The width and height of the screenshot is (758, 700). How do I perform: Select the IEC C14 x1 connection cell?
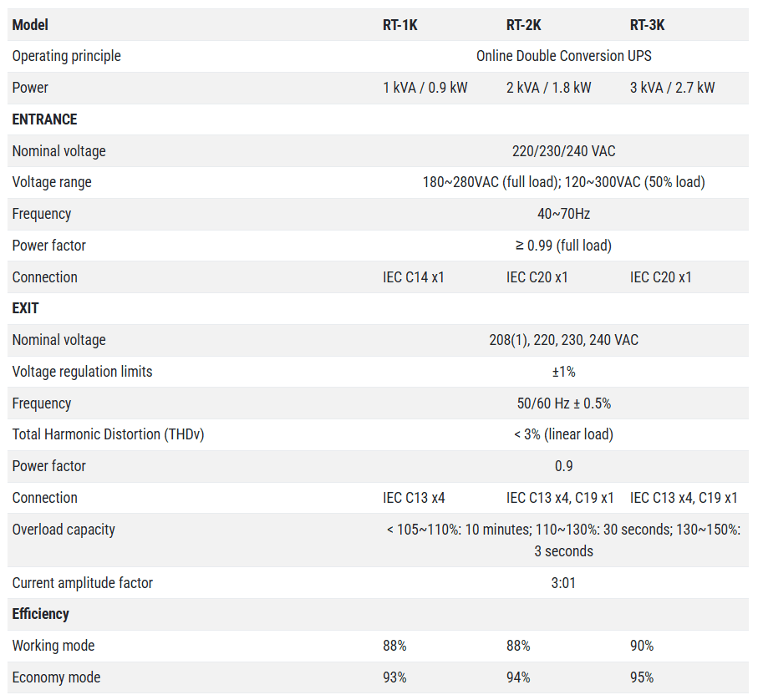[413, 277]
